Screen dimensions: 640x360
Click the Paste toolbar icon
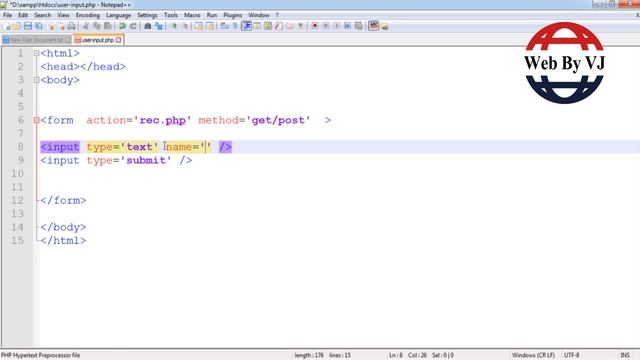108,26
